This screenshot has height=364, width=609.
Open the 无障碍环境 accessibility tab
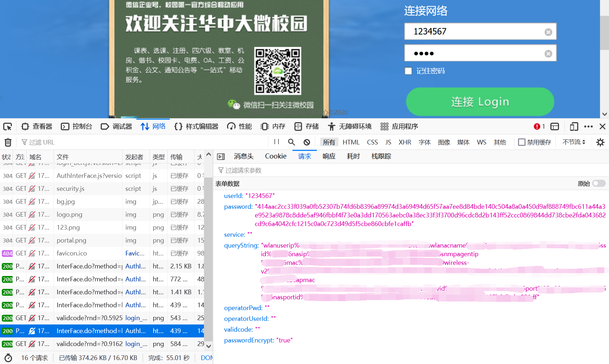coord(350,126)
